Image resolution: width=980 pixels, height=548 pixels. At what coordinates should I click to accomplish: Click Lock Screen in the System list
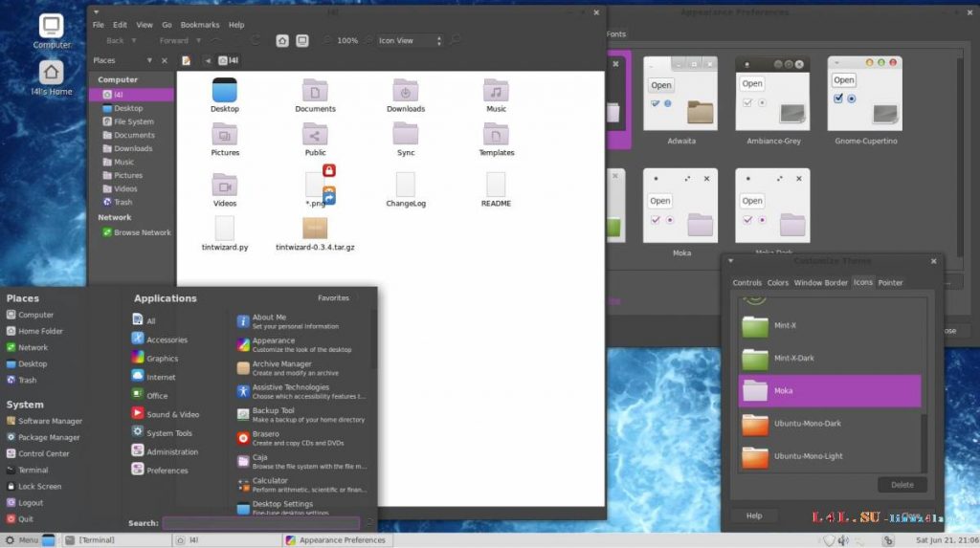coord(33,486)
